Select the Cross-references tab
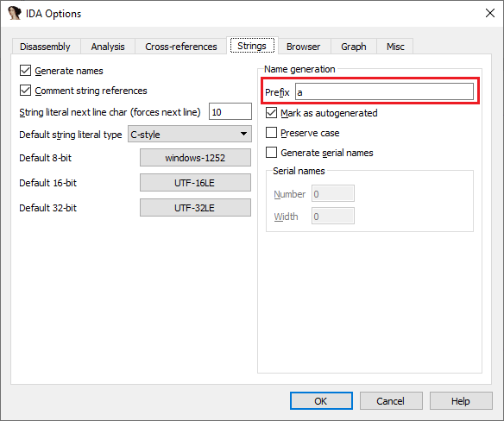 click(x=181, y=47)
